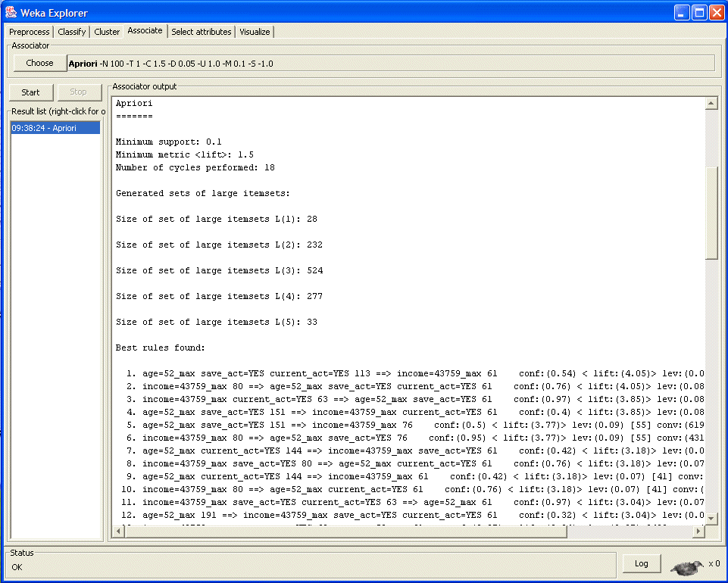Click the Weka application icon in title bar
Image resolution: width=728 pixels, height=583 pixels.
11,12
